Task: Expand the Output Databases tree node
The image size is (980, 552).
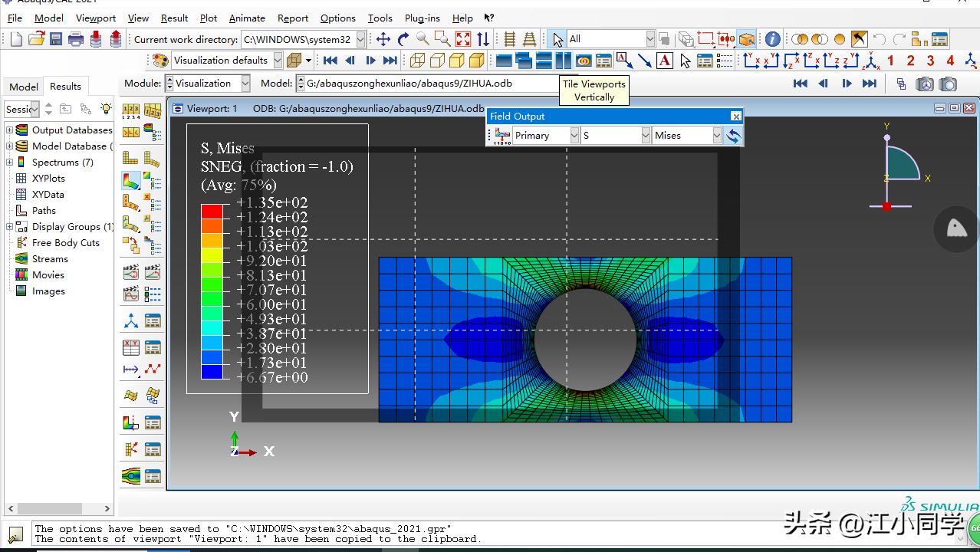Action: 9,130
